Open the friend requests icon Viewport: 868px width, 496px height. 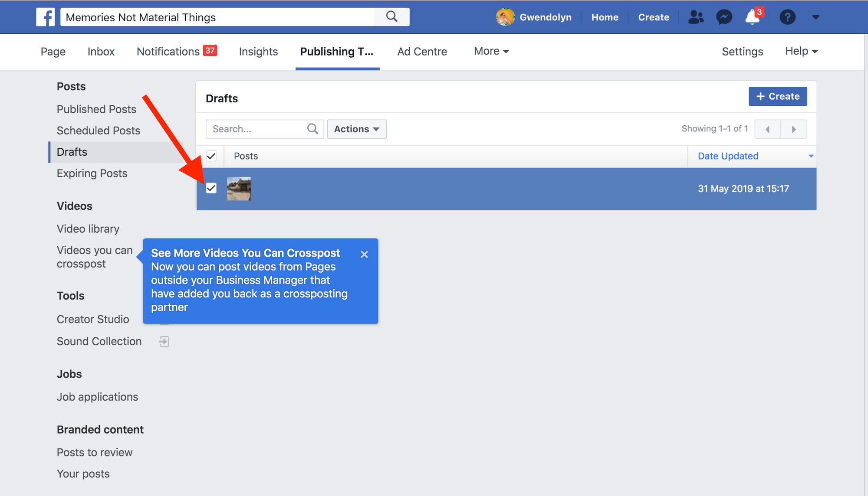(696, 17)
